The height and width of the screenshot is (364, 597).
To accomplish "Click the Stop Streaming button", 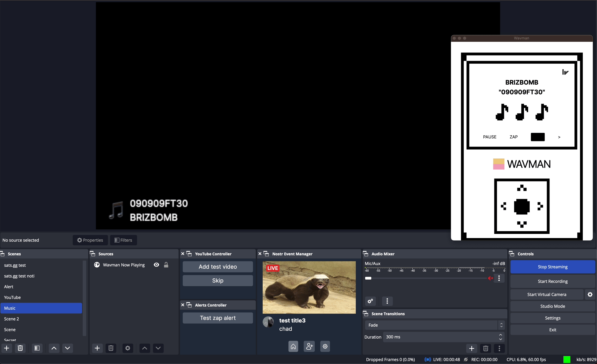I will pos(552,267).
